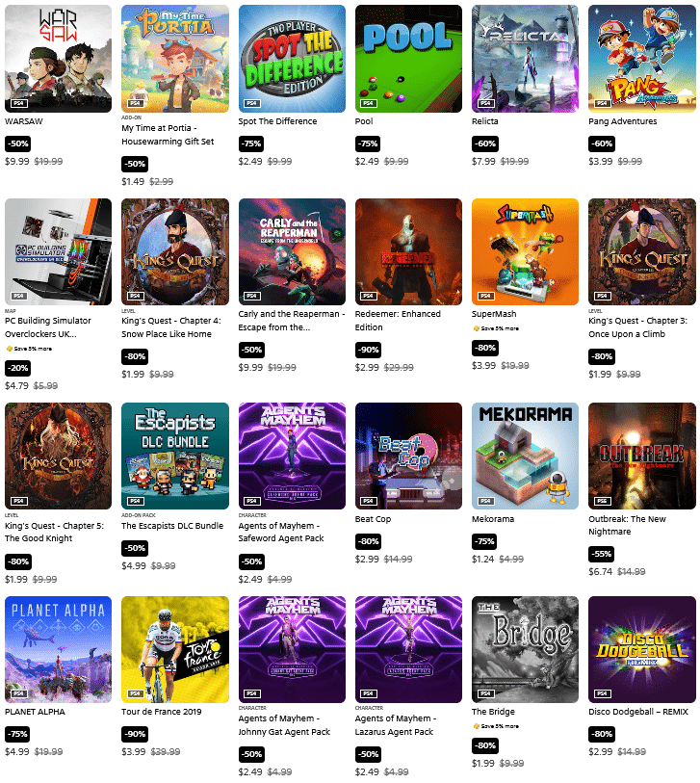Open the WARSAW game cover art

tap(59, 59)
